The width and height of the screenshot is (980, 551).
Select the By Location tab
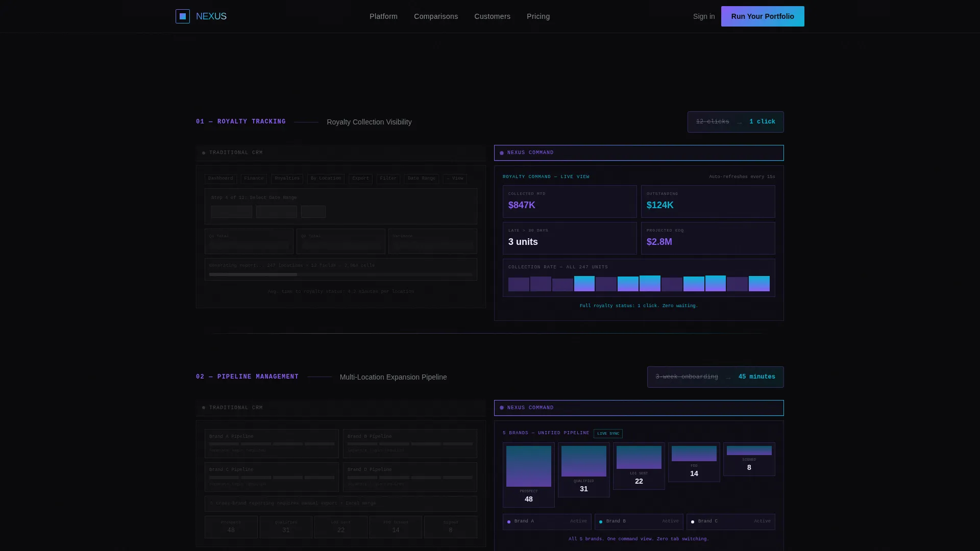point(326,179)
